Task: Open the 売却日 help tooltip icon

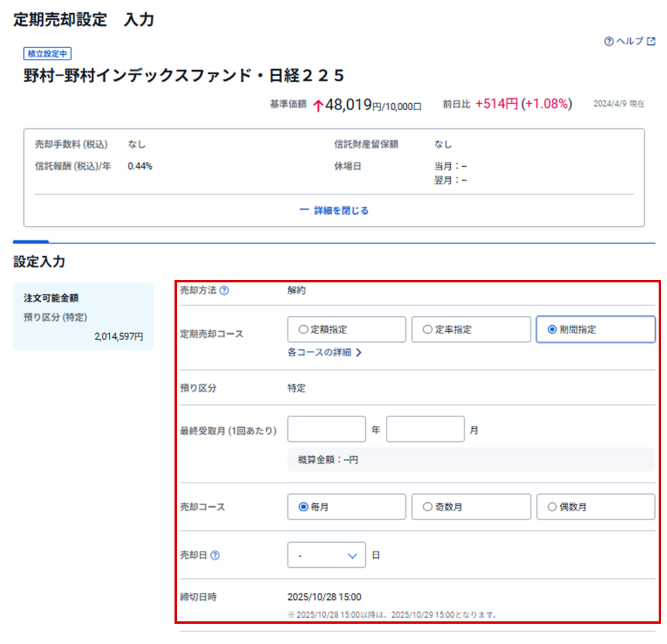Action: (216, 555)
